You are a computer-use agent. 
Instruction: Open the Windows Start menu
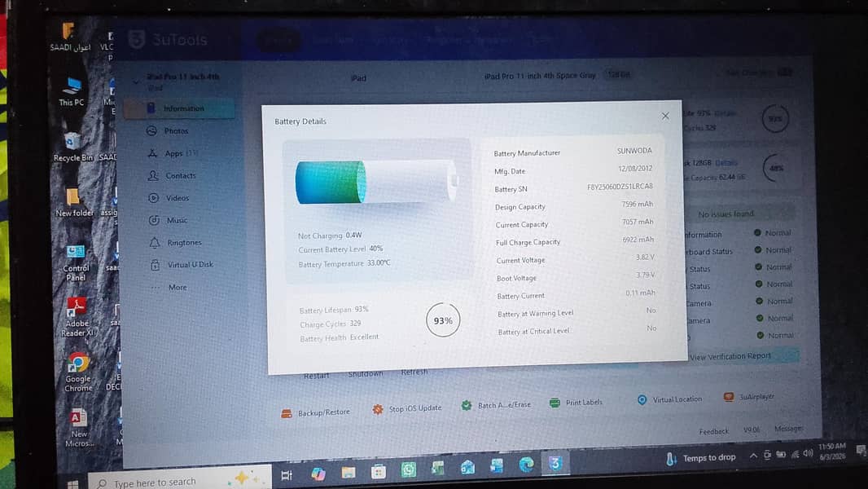(x=72, y=484)
